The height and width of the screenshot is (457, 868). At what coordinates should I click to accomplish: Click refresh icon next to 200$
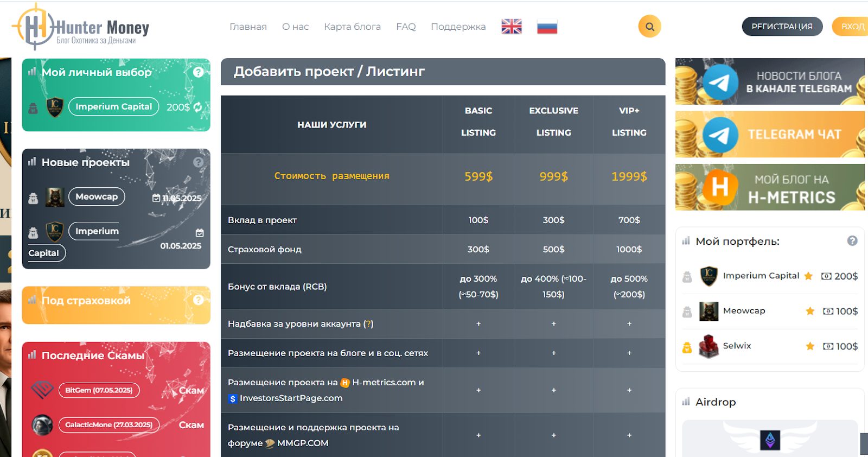198,107
